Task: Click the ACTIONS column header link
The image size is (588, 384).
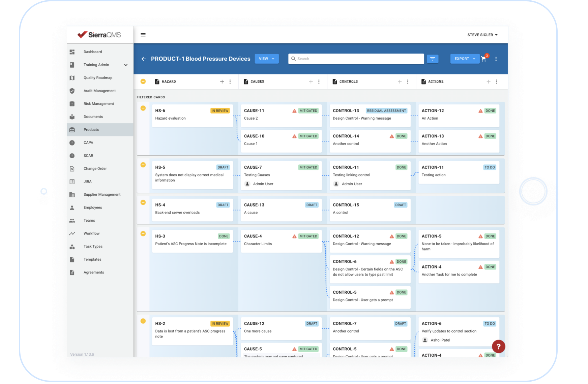Action: [436, 82]
